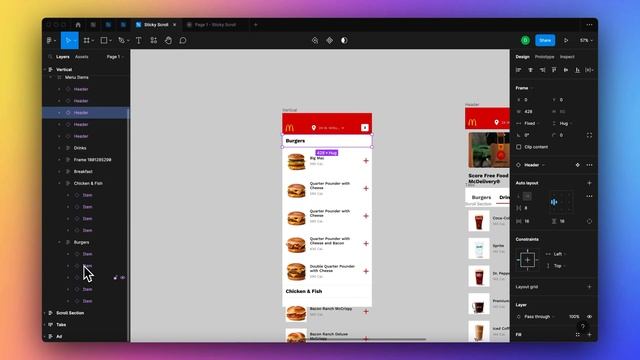640x360 pixels.
Task: Select the Hand tool
Action: (x=168, y=40)
